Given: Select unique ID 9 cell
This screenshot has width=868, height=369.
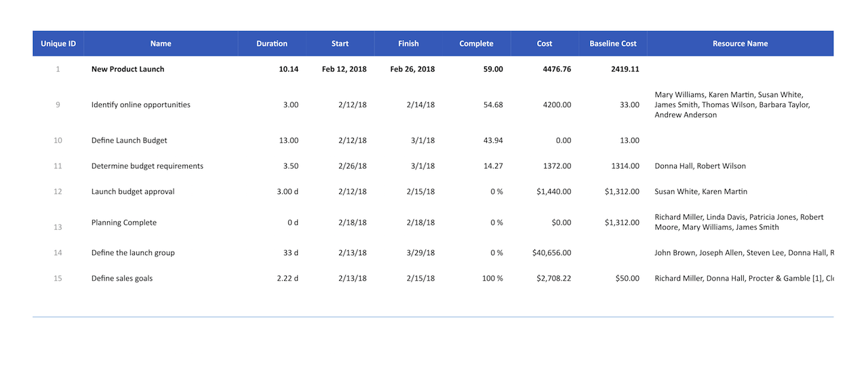Looking at the screenshot, I should (x=58, y=105).
